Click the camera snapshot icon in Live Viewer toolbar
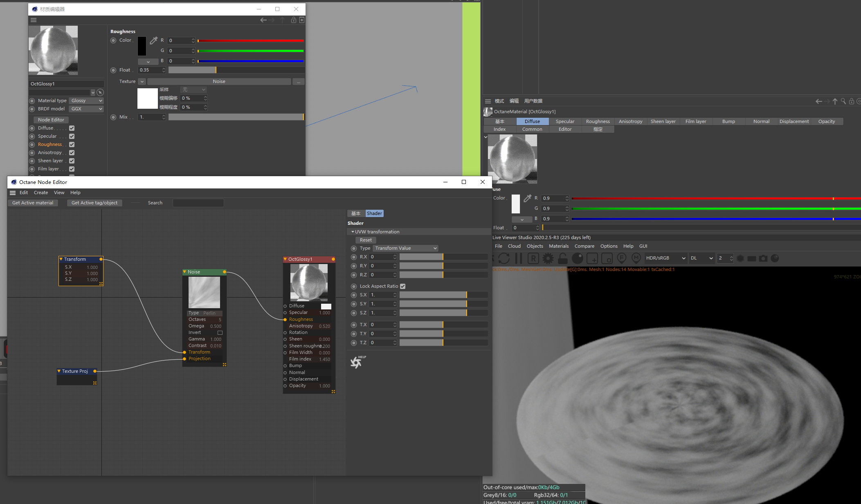 (x=763, y=258)
